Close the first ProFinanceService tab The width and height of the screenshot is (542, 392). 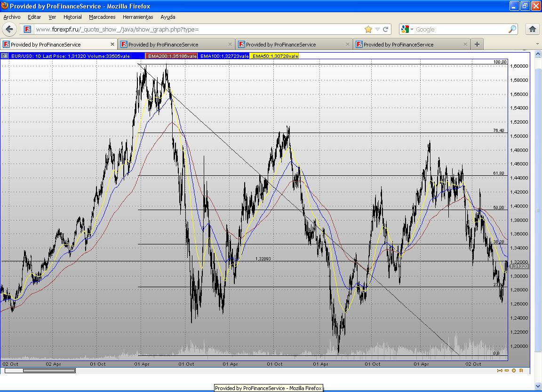point(112,44)
